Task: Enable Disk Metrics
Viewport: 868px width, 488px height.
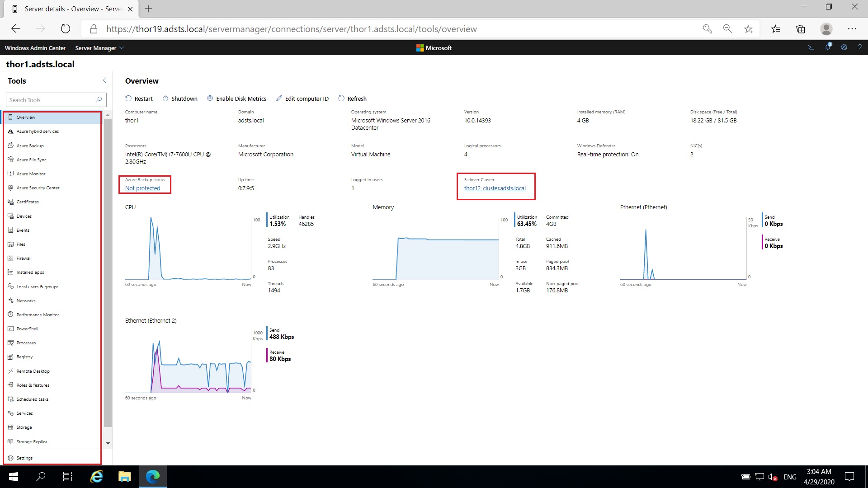Action: click(x=236, y=99)
